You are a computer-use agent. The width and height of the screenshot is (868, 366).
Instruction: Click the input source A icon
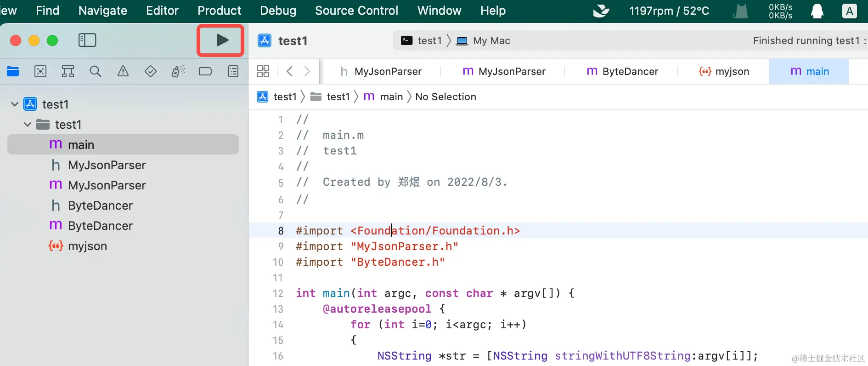[x=850, y=11]
